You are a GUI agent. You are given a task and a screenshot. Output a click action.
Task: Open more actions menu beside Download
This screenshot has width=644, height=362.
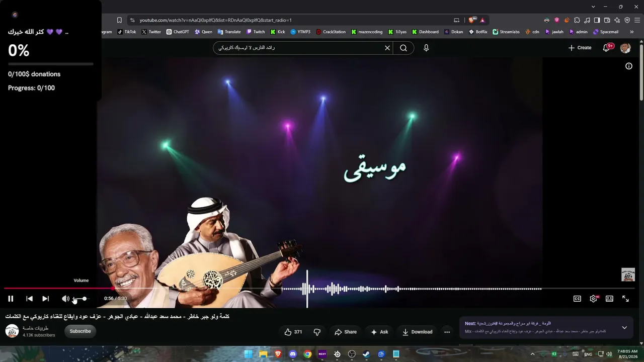pyautogui.click(x=447, y=332)
